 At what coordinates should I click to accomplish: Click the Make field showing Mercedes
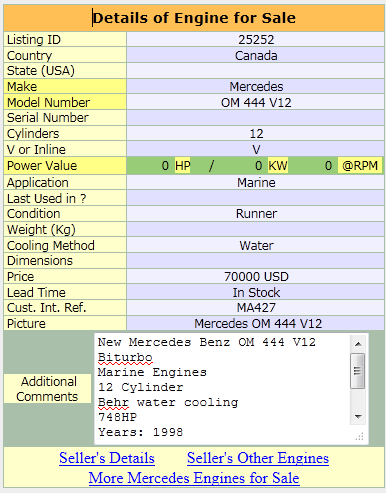pyautogui.click(x=256, y=87)
